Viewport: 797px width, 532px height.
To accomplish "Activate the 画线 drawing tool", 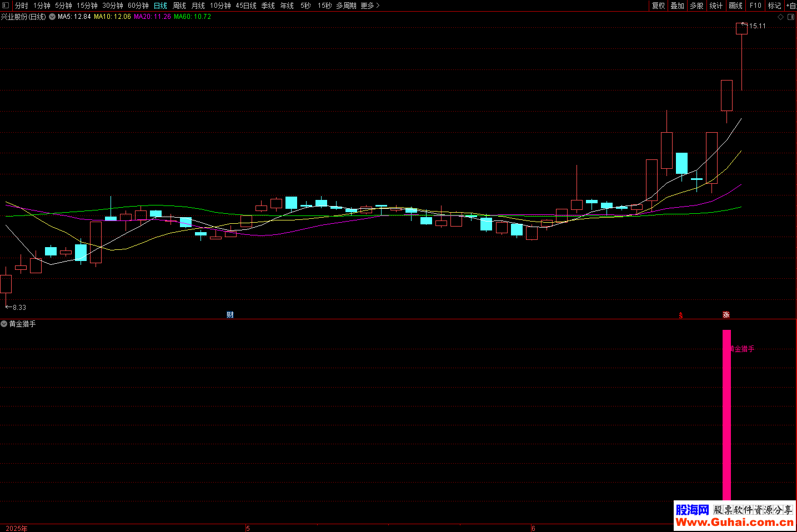I will [736, 6].
